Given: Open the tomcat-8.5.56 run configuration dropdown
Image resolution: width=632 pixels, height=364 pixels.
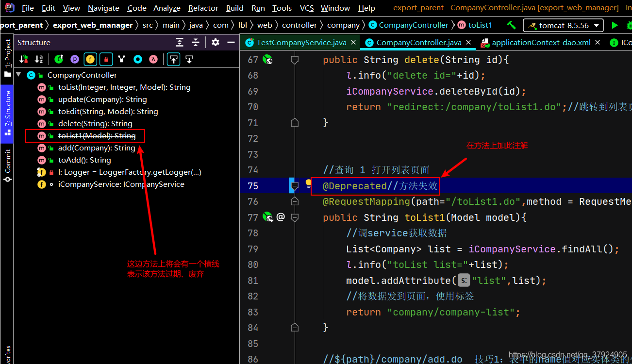Looking at the screenshot, I should [x=564, y=25].
